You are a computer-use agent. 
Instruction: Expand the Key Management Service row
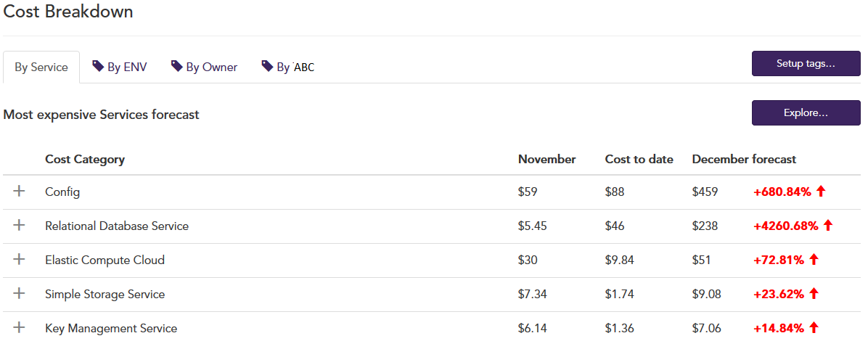pos(20,328)
